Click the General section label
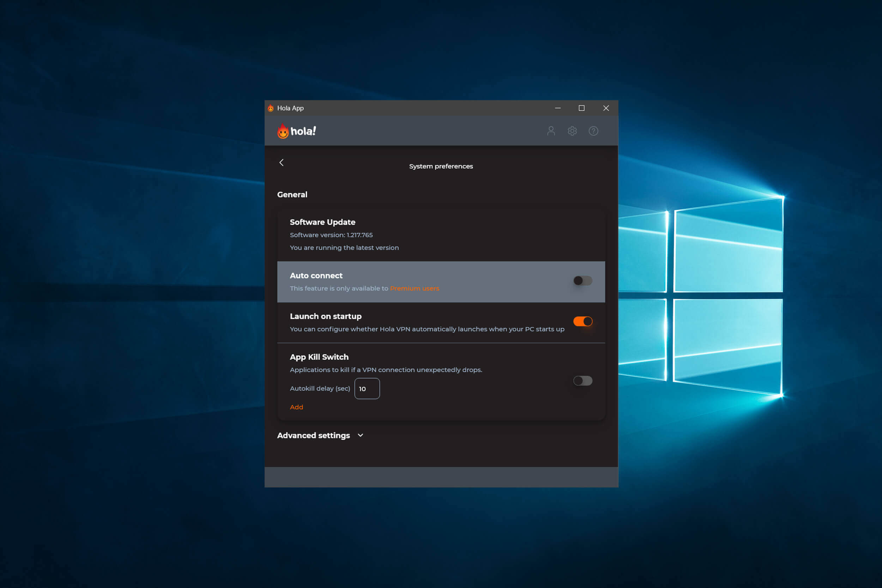 coord(293,194)
